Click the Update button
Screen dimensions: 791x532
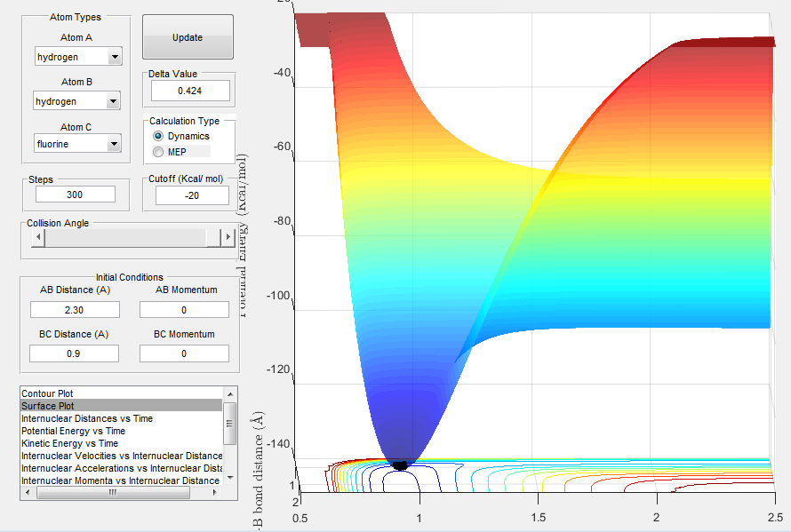click(x=188, y=37)
